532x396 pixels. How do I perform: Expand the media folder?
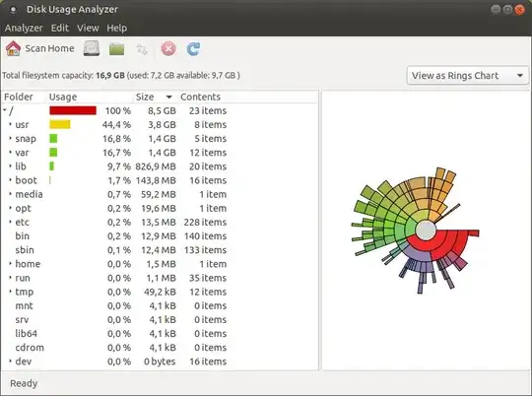click(x=11, y=194)
